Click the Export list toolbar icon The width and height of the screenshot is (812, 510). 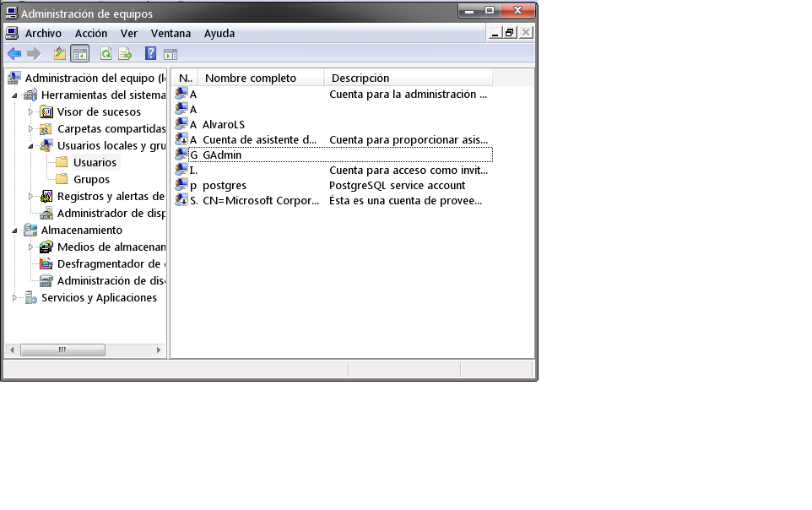click(x=125, y=54)
